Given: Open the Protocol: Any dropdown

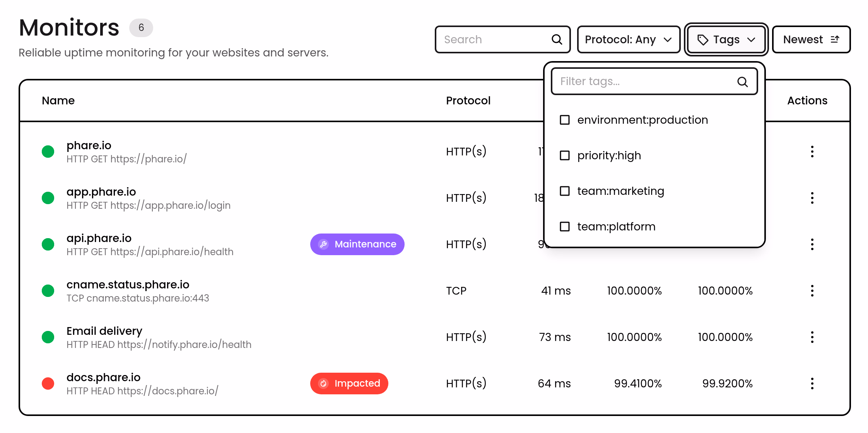Looking at the screenshot, I should point(629,39).
